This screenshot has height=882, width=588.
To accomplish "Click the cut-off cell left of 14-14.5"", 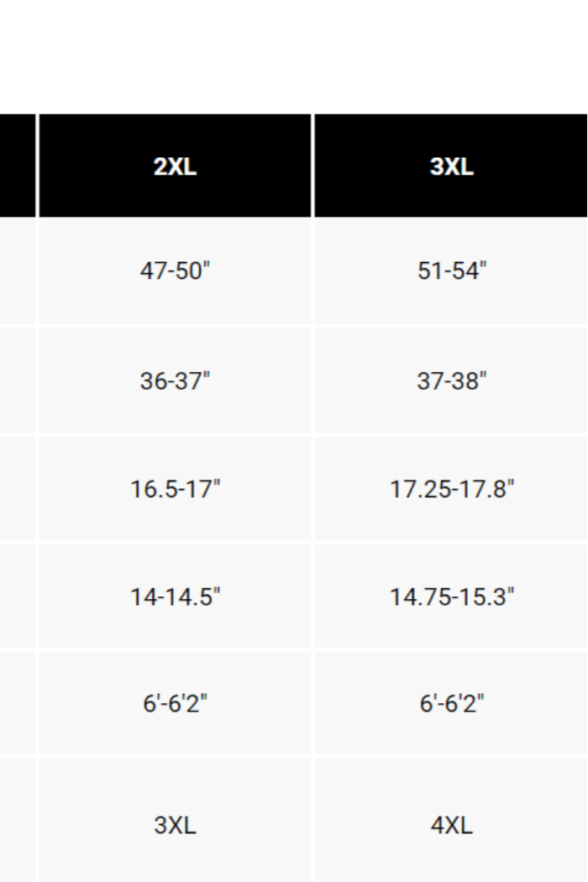I will 17,596.
